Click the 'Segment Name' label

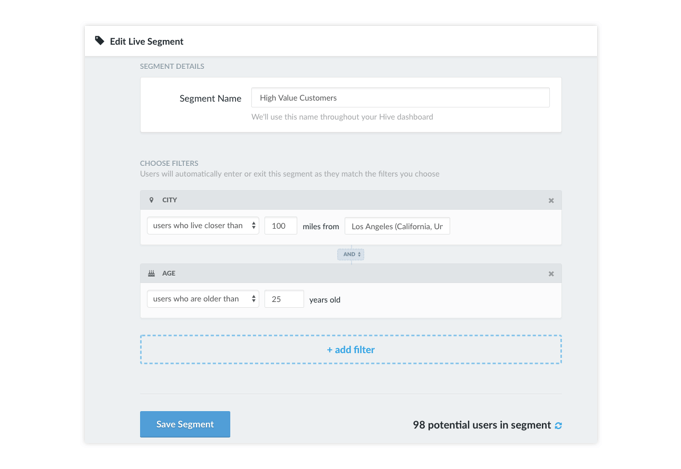pyautogui.click(x=210, y=99)
